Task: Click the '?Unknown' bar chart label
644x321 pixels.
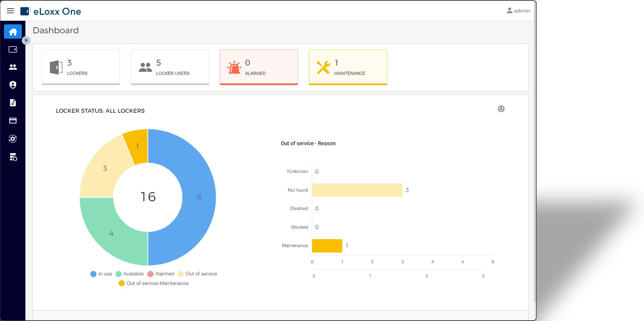Action: coord(297,171)
